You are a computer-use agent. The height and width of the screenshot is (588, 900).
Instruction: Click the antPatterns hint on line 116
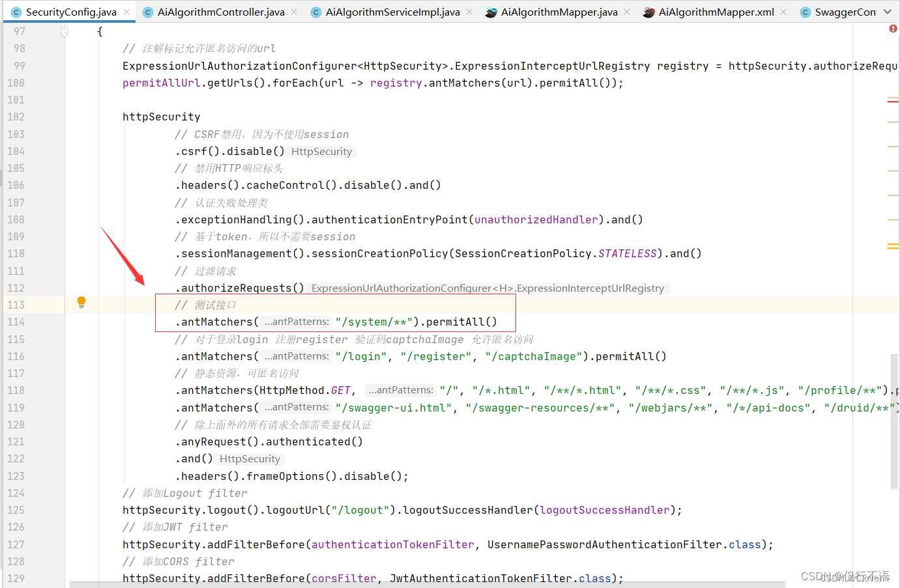tap(297, 356)
